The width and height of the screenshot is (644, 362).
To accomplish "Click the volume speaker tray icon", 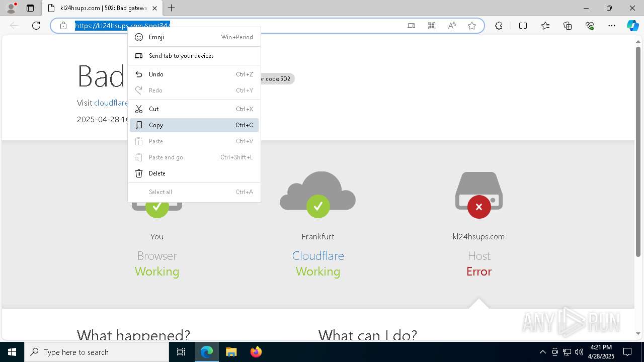I will click(579, 352).
